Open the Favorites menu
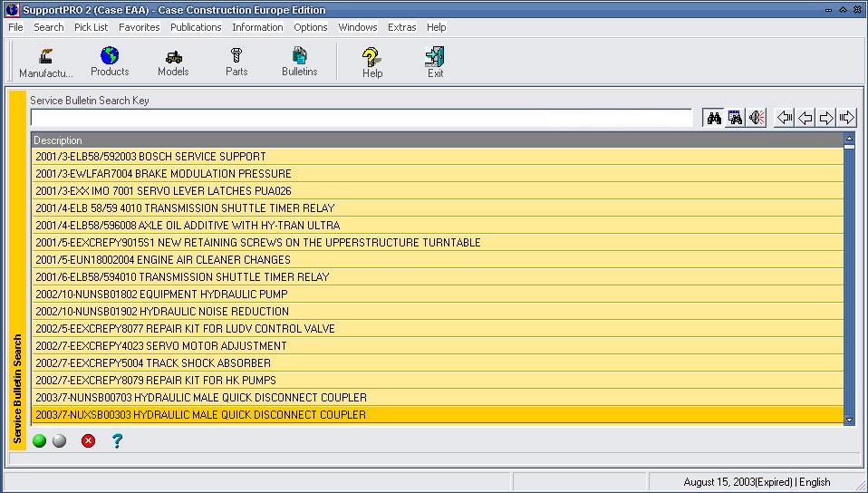The width and height of the screenshot is (868, 493). (140, 27)
